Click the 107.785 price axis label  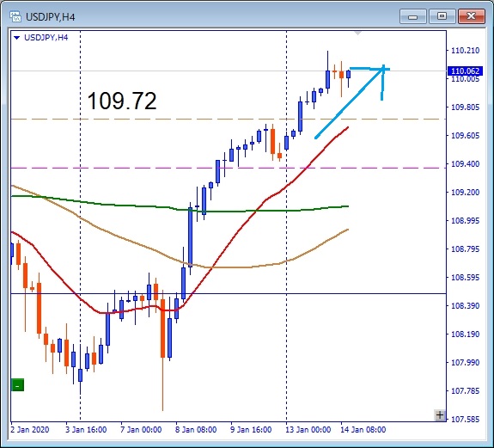click(465, 391)
